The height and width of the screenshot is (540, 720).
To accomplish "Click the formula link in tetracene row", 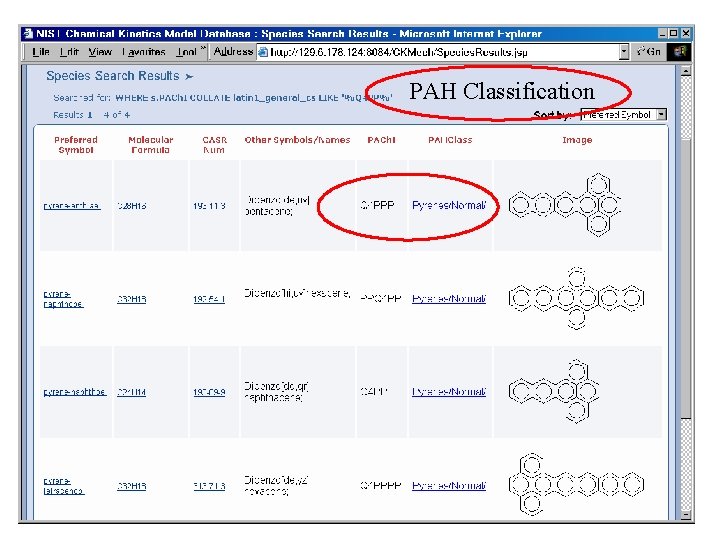I will click(x=131, y=486).
